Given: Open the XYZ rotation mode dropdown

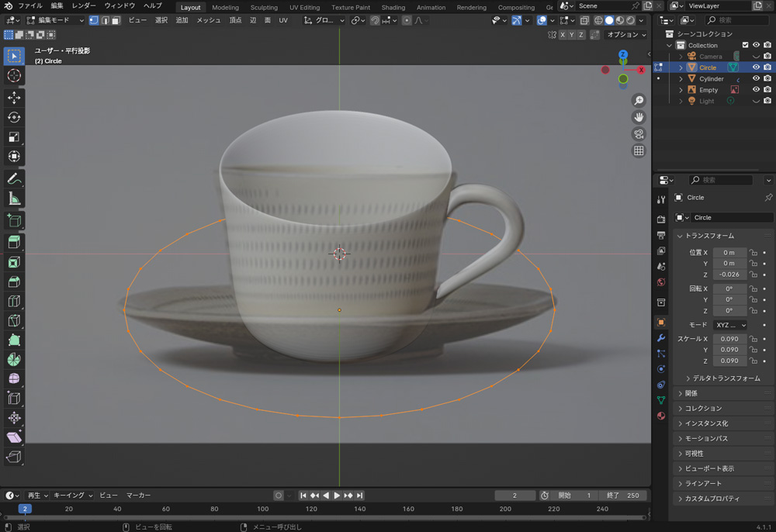Looking at the screenshot, I should pos(729,325).
